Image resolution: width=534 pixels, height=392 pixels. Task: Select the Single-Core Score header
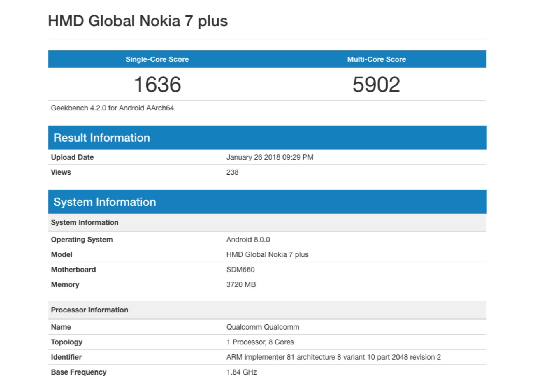click(x=157, y=59)
